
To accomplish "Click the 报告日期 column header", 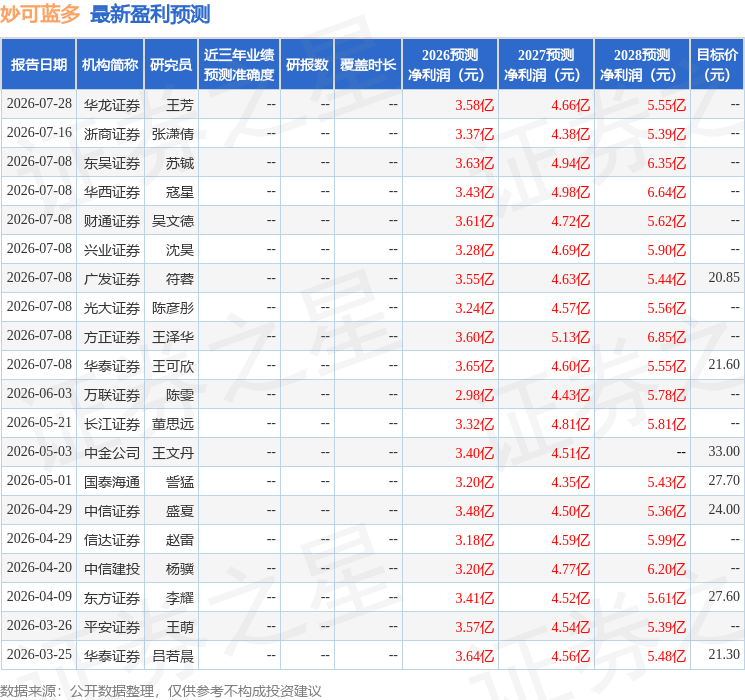I will (38, 65).
